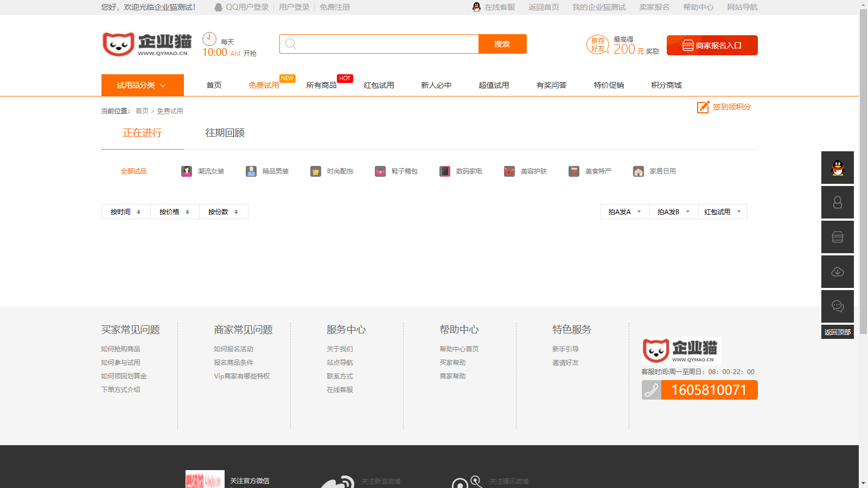The image size is (868, 488).
Task: Expand the 红包试用 filter dropdown
Action: coord(723,212)
